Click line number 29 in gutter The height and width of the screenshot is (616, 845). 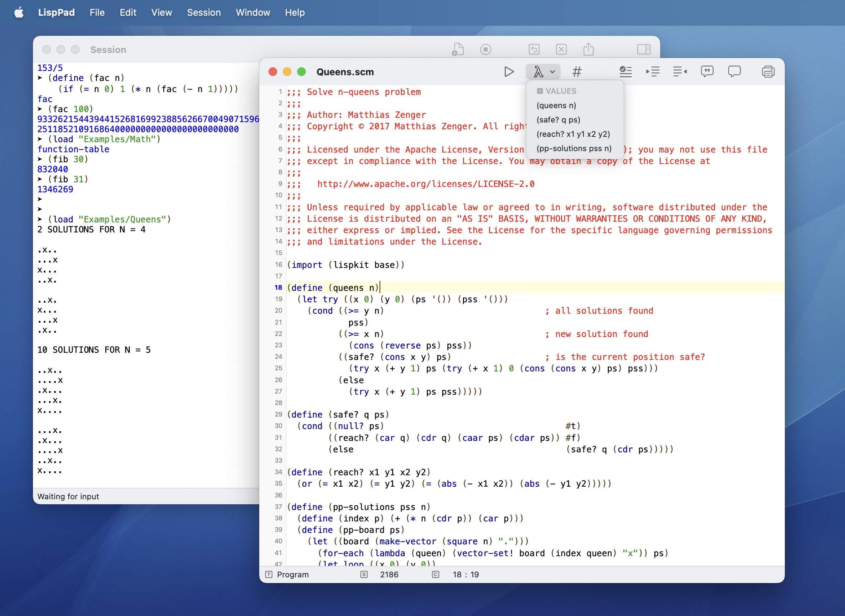[x=279, y=414]
